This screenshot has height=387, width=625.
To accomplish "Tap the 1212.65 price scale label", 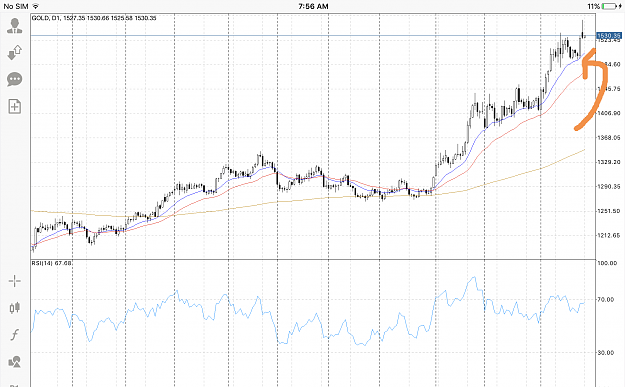I will [609, 236].
